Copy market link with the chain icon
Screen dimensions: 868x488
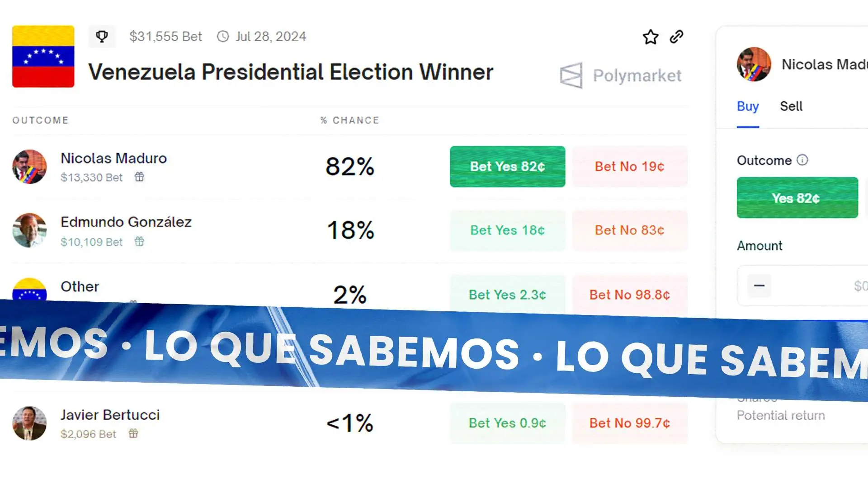pos(676,37)
